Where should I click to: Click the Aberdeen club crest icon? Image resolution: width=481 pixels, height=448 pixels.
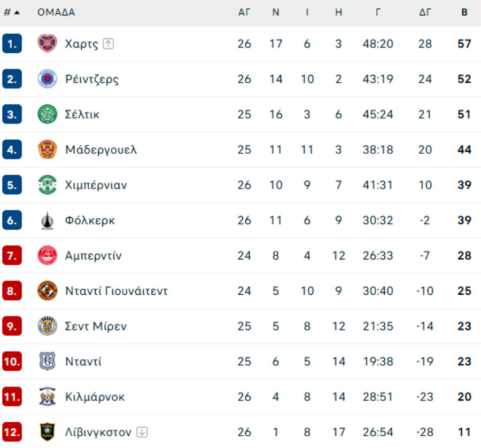(47, 255)
